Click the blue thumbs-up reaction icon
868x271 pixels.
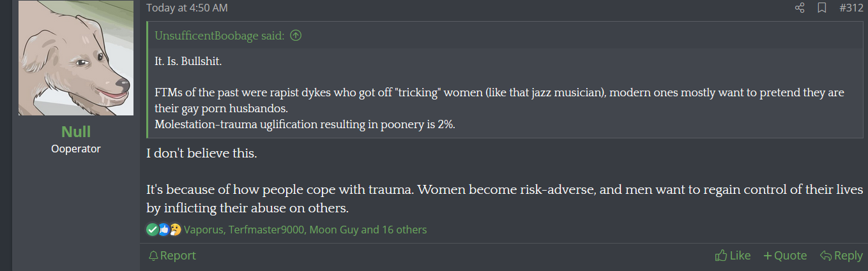(164, 230)
